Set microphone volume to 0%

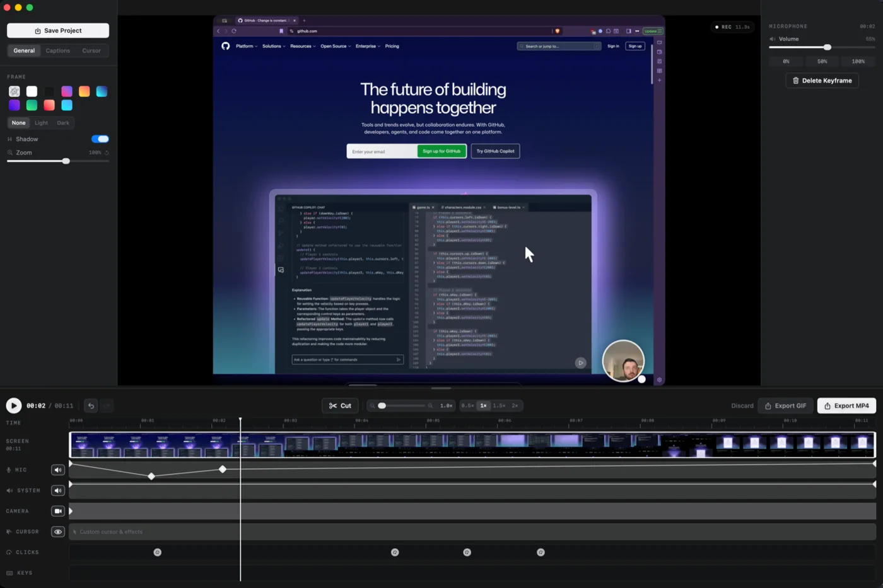786,61
